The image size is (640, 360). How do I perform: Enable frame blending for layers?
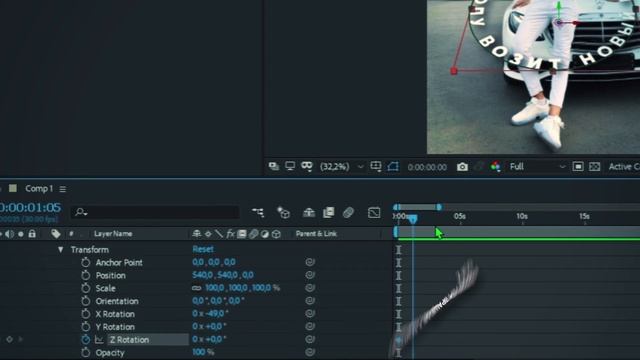coord(329,212)
